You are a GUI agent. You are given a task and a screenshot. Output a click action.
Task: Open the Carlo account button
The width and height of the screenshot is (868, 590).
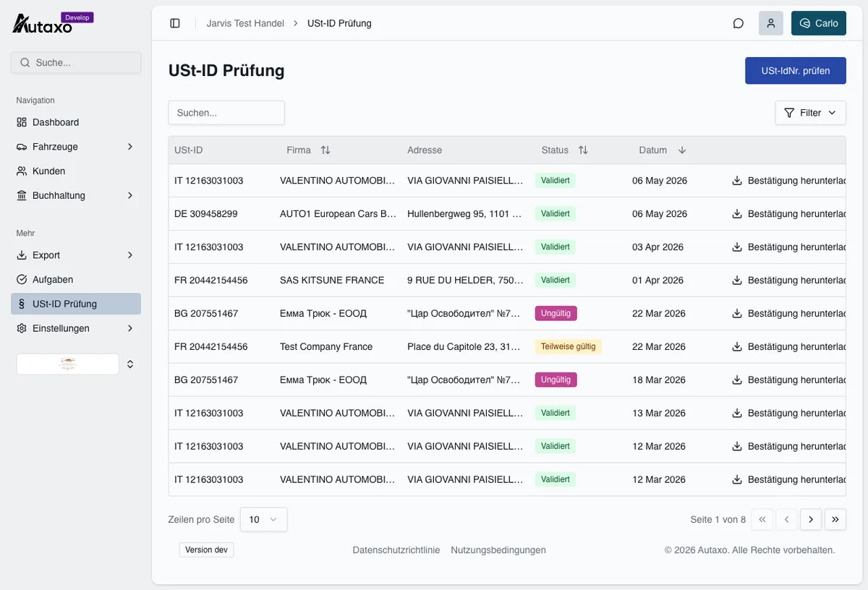819,23
